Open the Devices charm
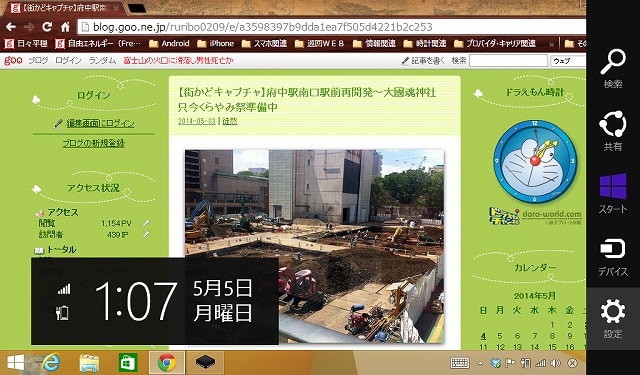640x375 pixels. click(613, 256)
